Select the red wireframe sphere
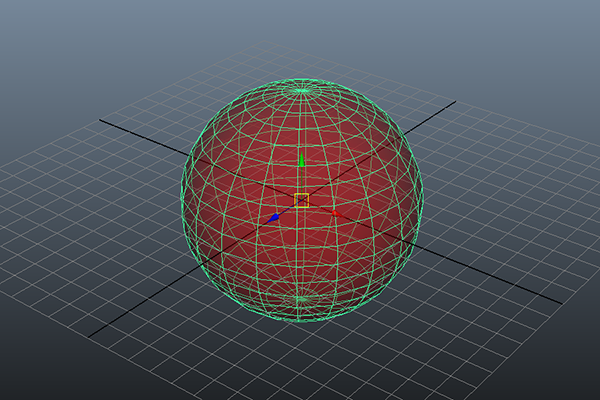 302,200
